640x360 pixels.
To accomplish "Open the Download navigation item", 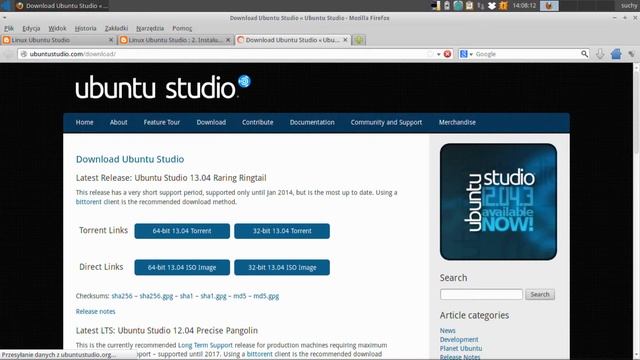I will (x=211, y=122).
